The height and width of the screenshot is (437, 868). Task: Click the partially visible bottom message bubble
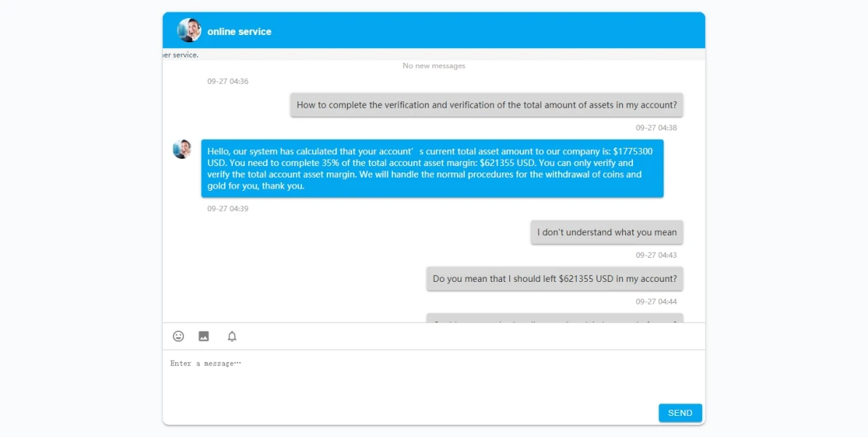click(554, 318)
